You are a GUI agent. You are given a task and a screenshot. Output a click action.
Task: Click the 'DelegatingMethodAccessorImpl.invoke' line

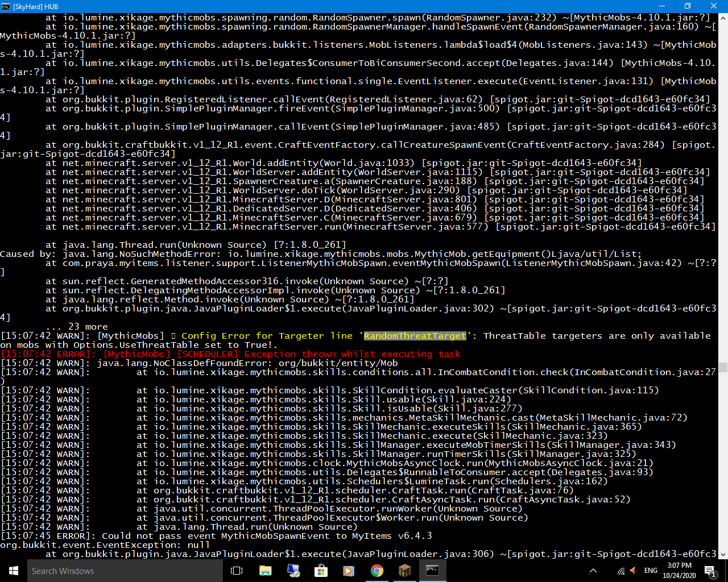click(x=275, y=290)
